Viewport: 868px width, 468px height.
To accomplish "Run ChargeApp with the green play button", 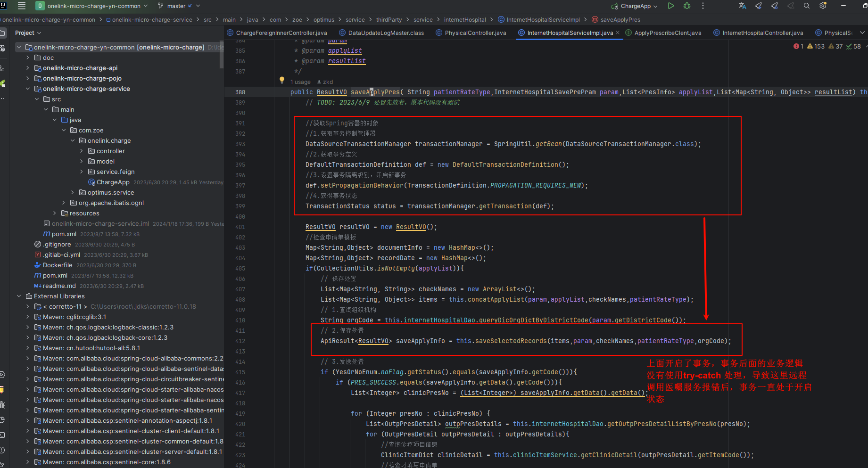I will (670, 6).
